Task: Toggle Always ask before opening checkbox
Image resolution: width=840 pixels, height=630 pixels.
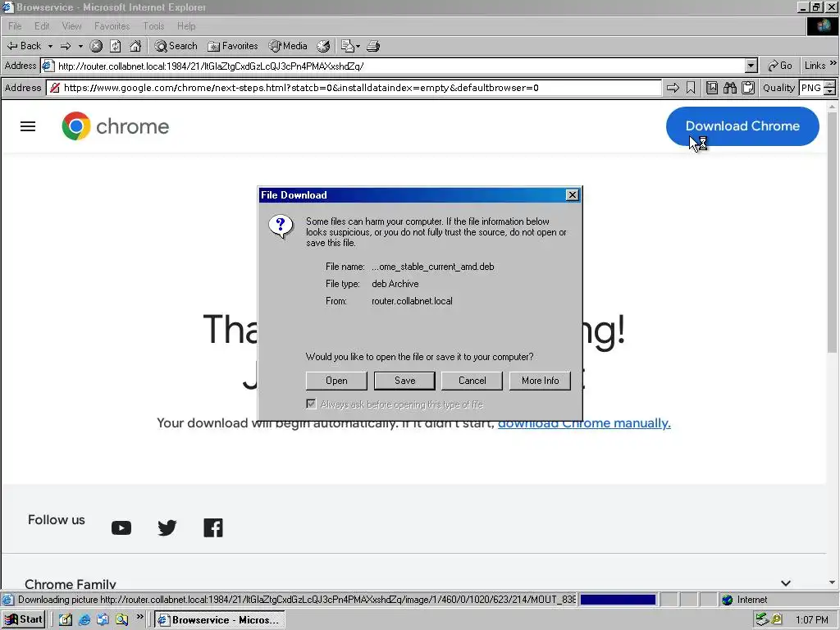Action: pyautogui.click(x=311, y=404)
